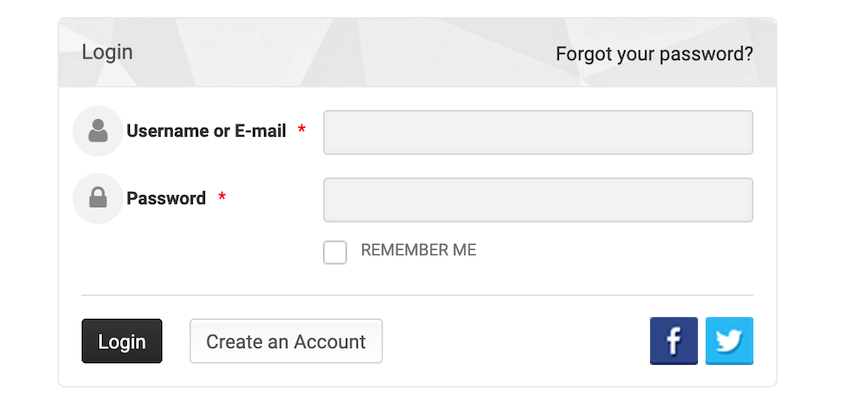Click the Login heading in the header
The height and width of the screenshot is (402, 850).
[x=107, y=52]
